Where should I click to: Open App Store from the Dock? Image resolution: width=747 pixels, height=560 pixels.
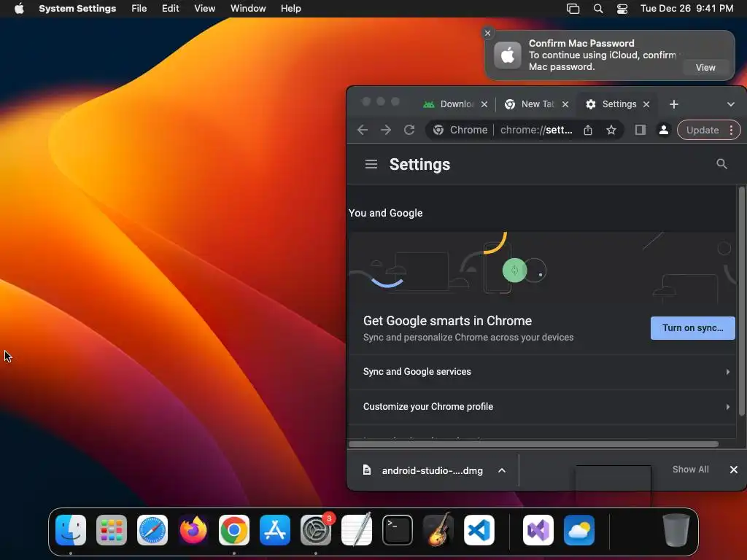pos(275,530)
